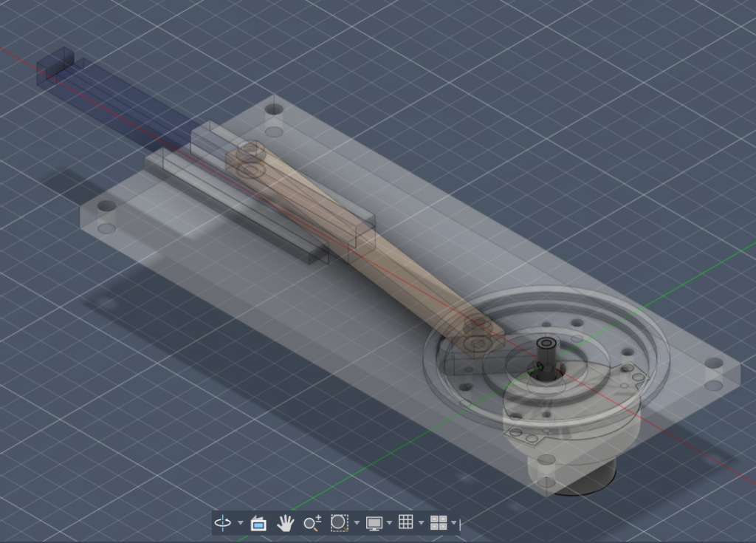This screenshot has height=543, width=756.
Task: Choose the Zoom magnifier tool
Action: tap(312, 523)
